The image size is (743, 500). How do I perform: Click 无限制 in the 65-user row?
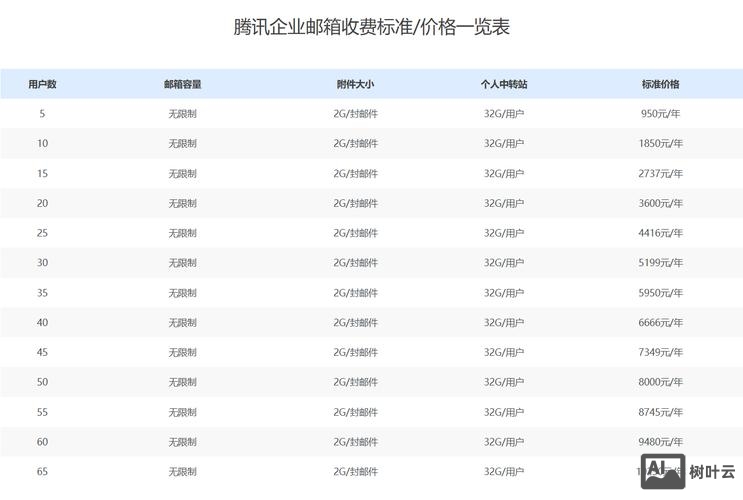click(x=182, y=472)
